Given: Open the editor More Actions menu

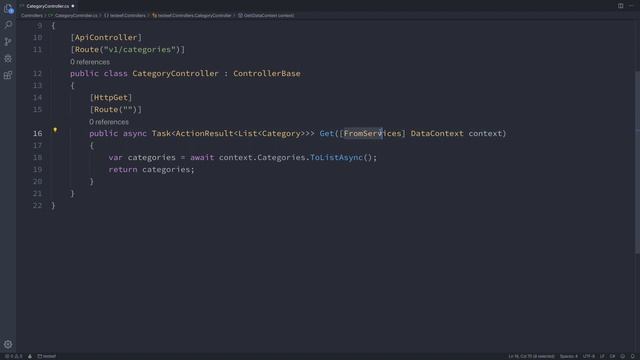Looking at the screenshot, I should pyautogui.click(x=631, y=6).
